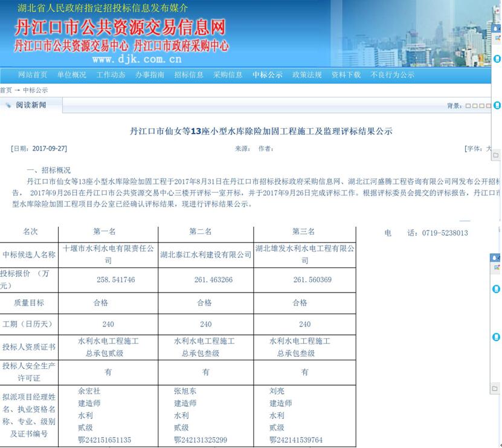Open the 工作动态 menu item
This screenshot has width=502, height=448.
111,75
